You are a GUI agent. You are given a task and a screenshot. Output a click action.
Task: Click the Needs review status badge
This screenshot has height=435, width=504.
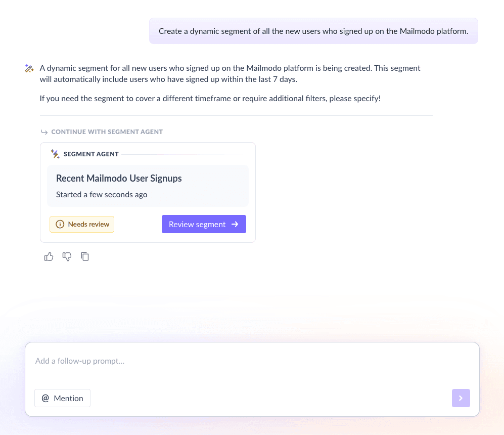pos(81,224)
